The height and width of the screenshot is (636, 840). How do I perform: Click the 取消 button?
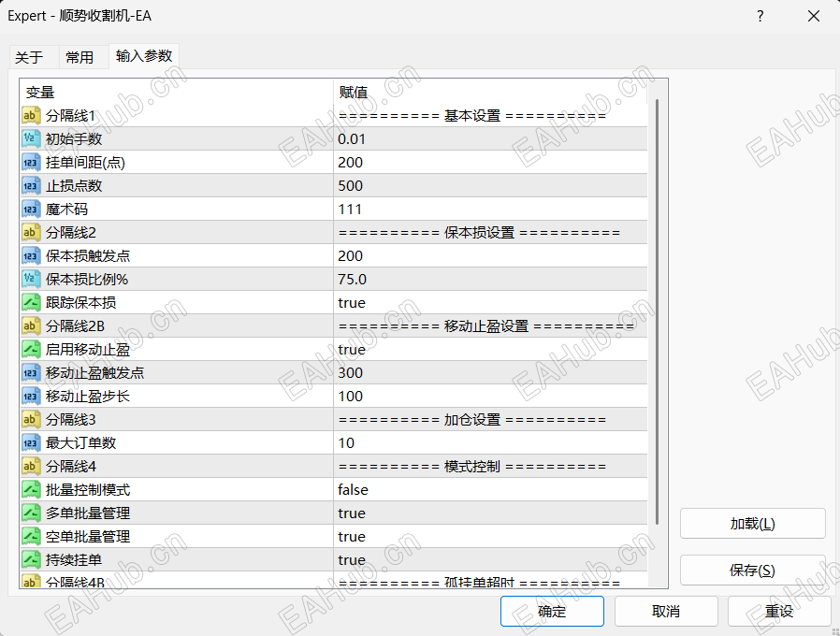click(666, 611)
